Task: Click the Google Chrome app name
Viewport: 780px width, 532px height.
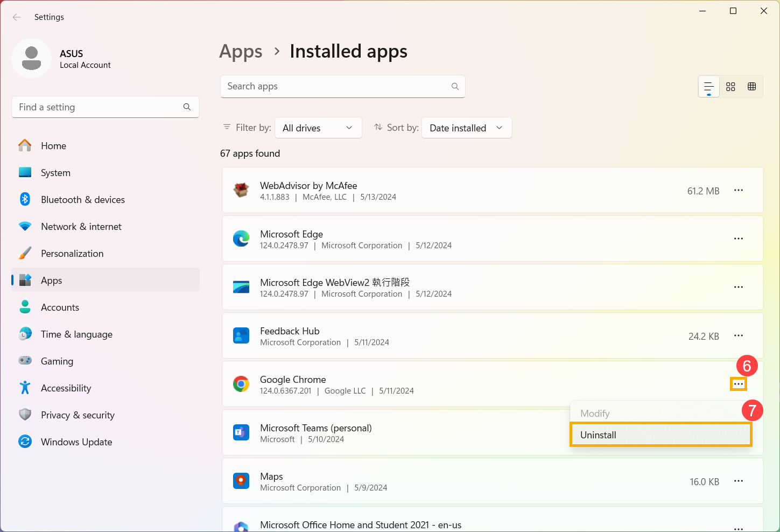Action: tap(293, 379)
